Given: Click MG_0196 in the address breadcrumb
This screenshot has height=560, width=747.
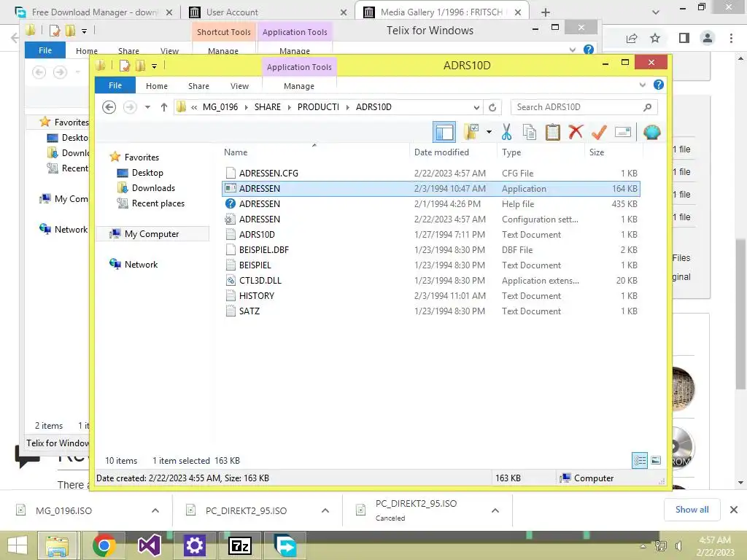Looking at the screenshot, I should (x=220, y=107).
